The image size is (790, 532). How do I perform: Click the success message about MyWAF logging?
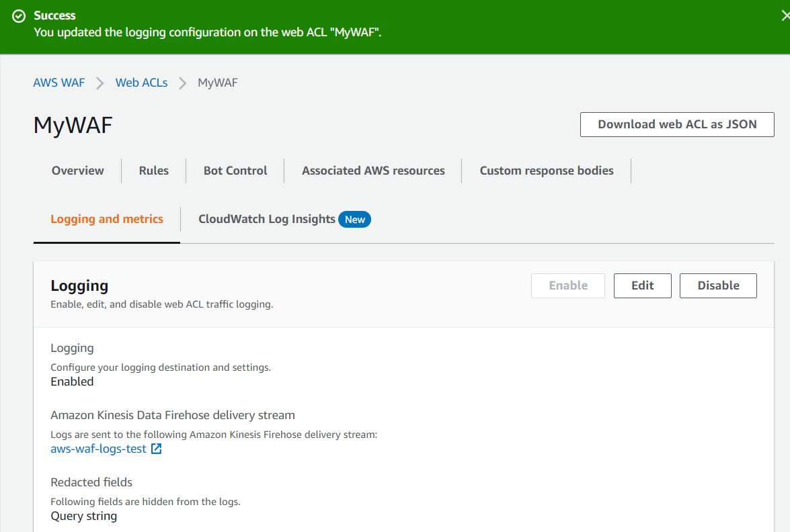(x=208, y=32)
